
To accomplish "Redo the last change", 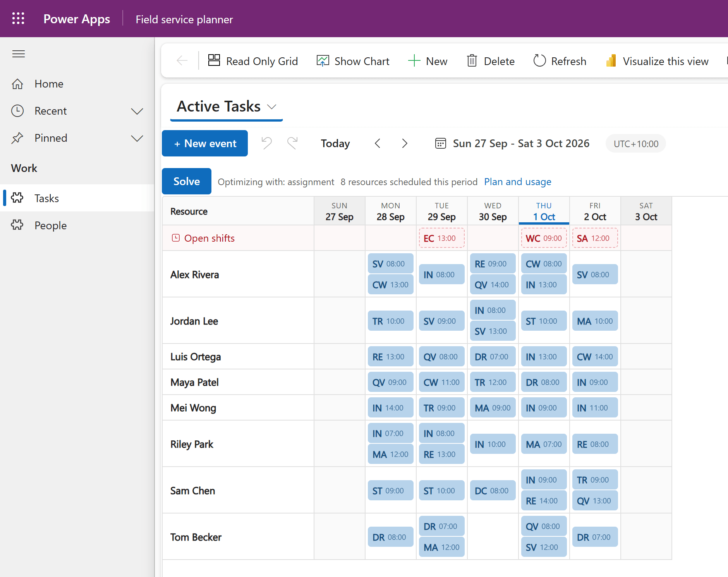I will click(x=292, y=143).
